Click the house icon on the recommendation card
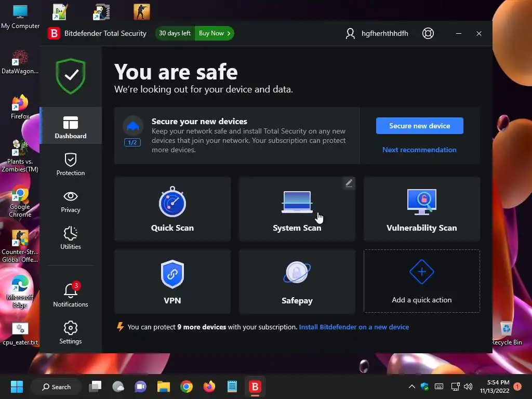 [x=132, y=126]
